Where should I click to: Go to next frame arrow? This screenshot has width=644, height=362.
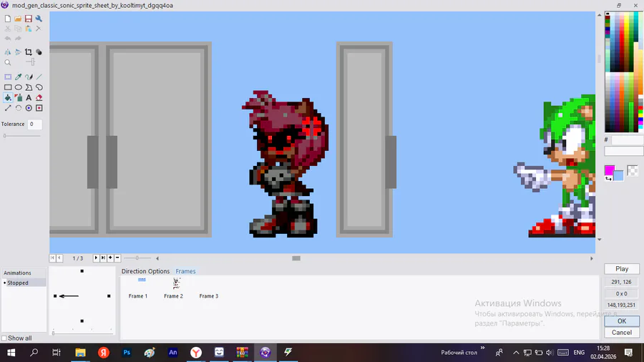pyautogui.click(x=96, y=258)
